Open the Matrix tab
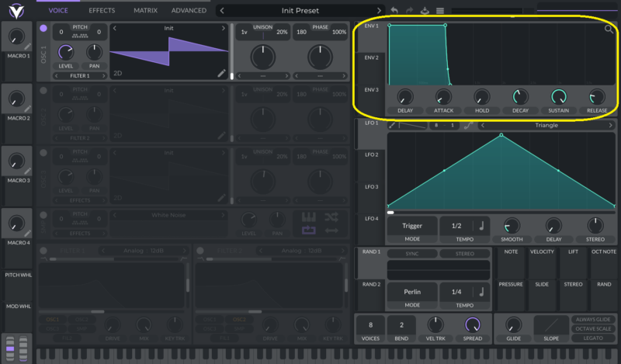This screenshot has width=621, height=364. point(145,11)
